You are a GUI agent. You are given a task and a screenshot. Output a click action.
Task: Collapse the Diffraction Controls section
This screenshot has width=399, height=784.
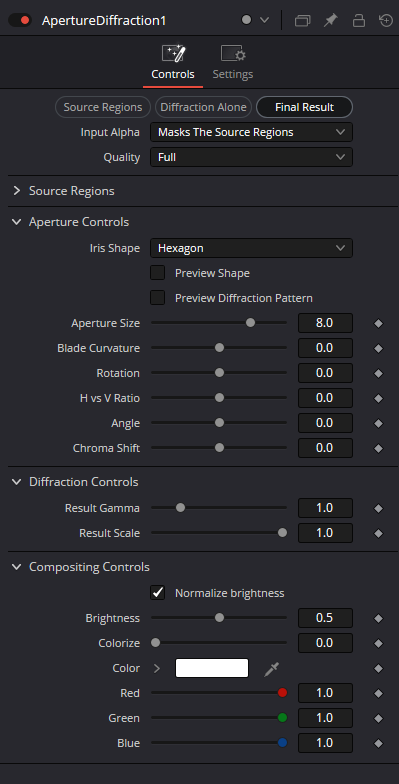pos(17,482)
